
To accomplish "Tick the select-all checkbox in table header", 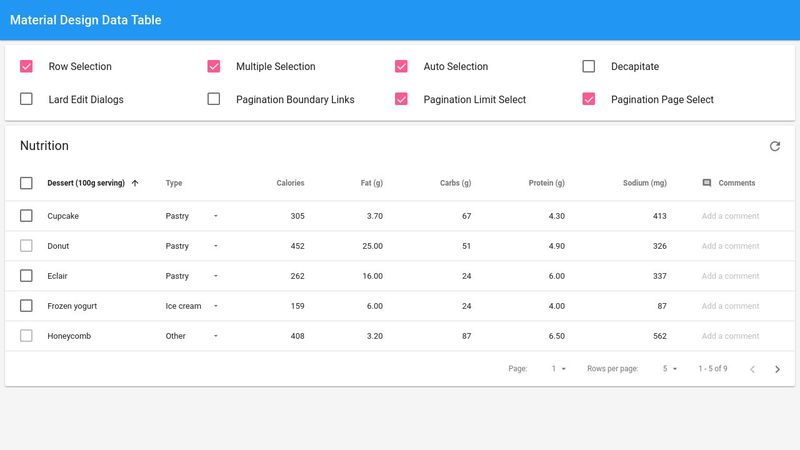I will 26,183.
